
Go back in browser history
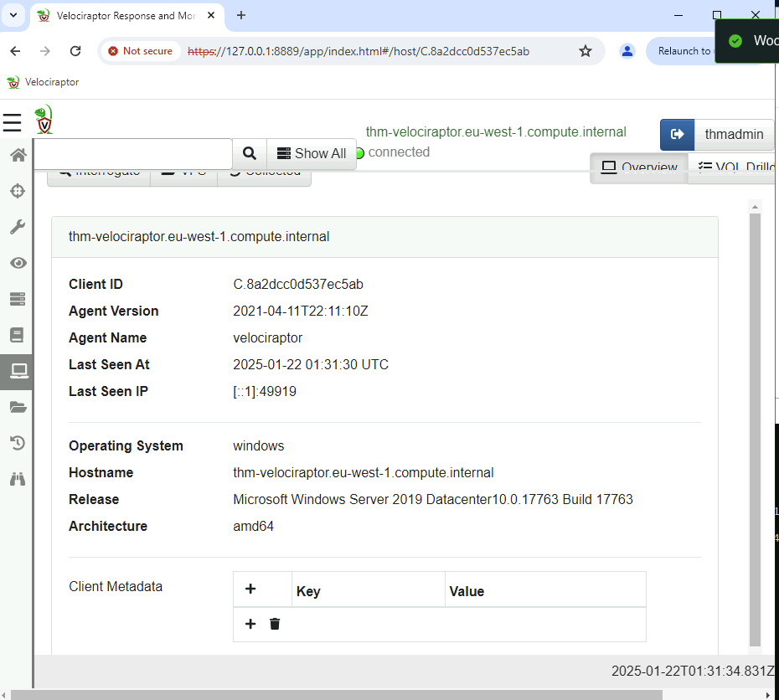pos(15,51)
